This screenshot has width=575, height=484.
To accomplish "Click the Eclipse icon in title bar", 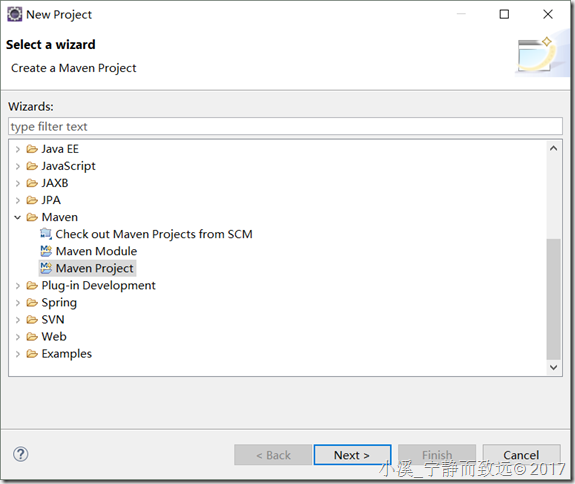I will point(15,14).
